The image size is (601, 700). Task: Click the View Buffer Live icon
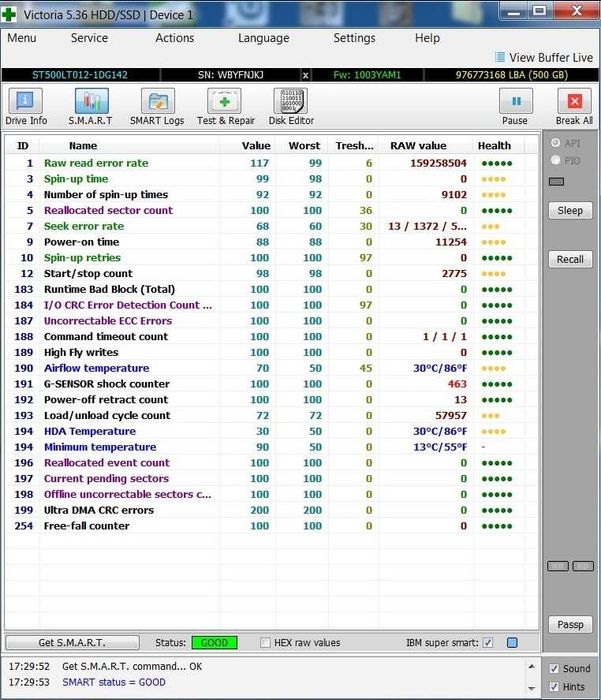pos(500,58)
